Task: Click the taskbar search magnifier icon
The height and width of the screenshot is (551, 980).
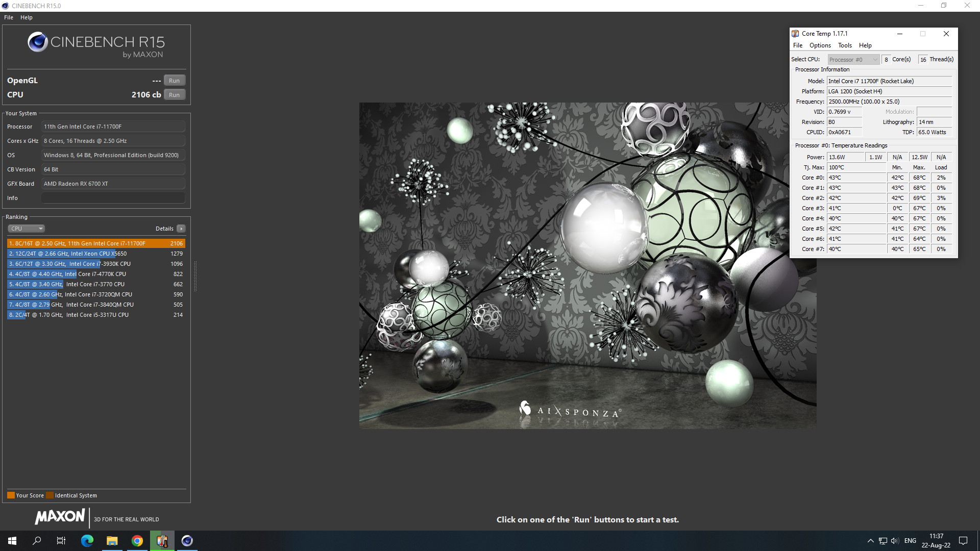Action: pos(37,541)
